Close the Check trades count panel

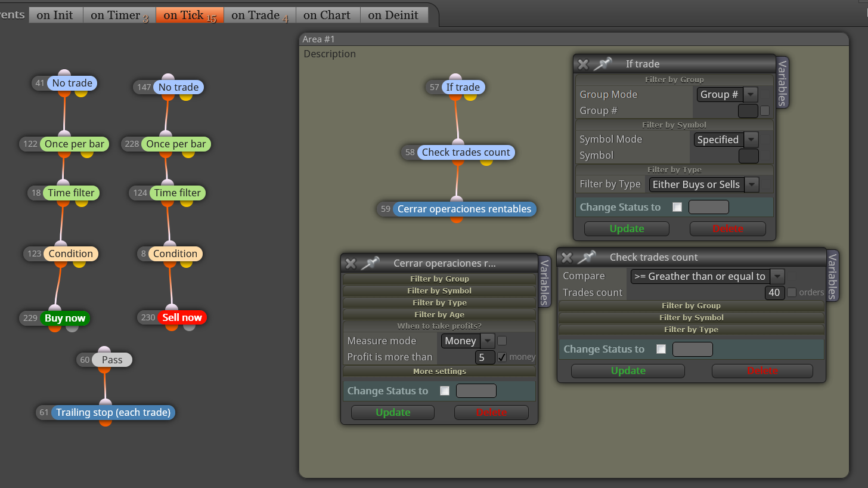pyautogui.click(x=566, y=258)
